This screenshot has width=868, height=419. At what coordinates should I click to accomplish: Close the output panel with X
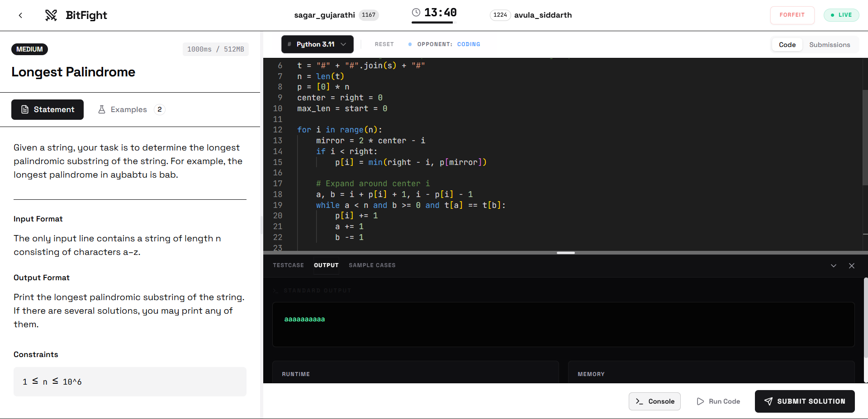pyautogui.click(x=852, y=266)
